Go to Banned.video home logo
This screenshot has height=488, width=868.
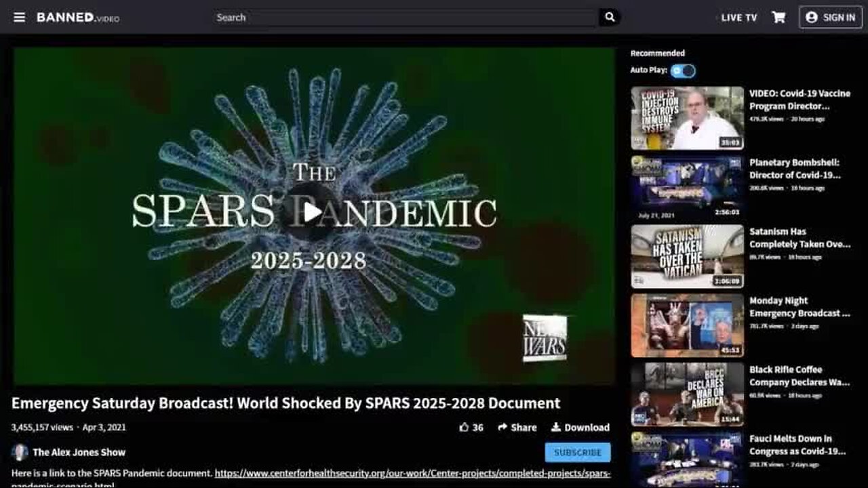coord(78,18)
